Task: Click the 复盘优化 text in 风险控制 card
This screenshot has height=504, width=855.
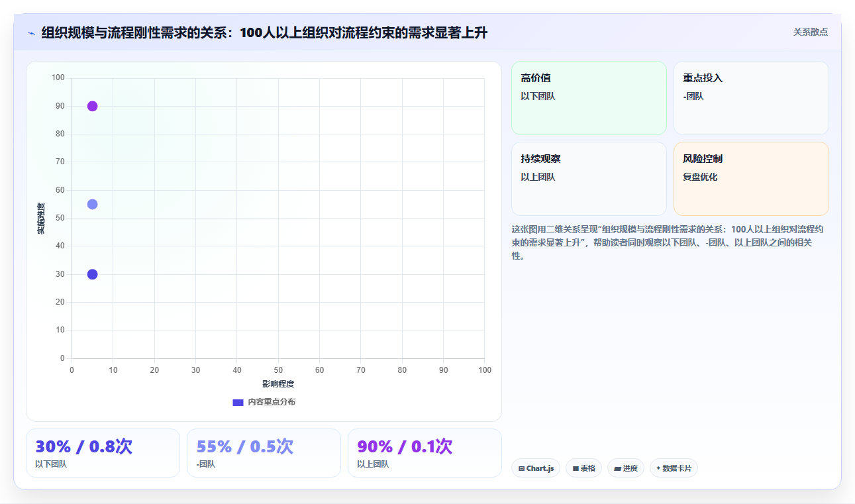Action: [700, 177]
